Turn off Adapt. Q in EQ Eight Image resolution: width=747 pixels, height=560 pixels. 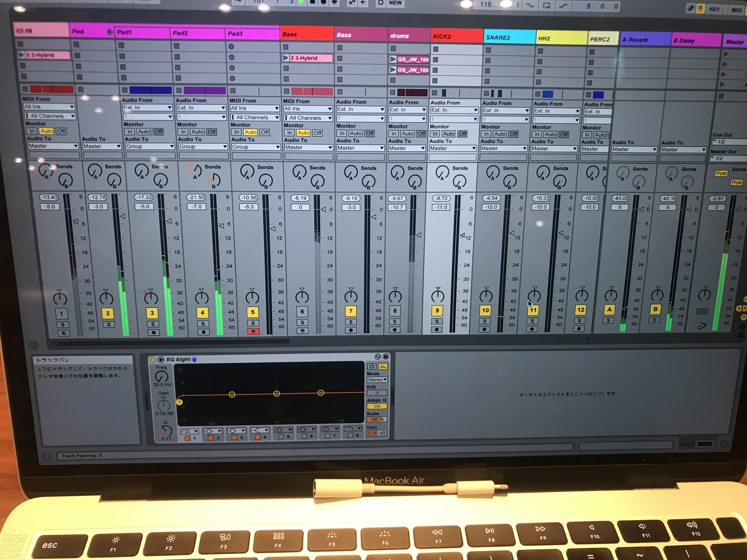377,406
